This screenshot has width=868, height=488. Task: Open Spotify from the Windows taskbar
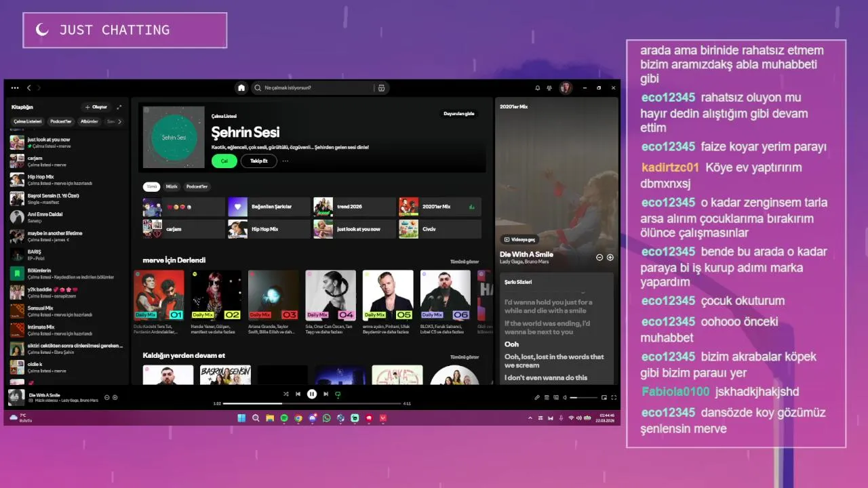[284, 418]
